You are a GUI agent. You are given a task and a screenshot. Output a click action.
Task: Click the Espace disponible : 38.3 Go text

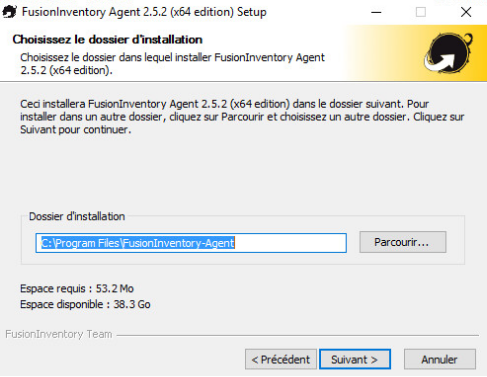(x=85, y=304)
